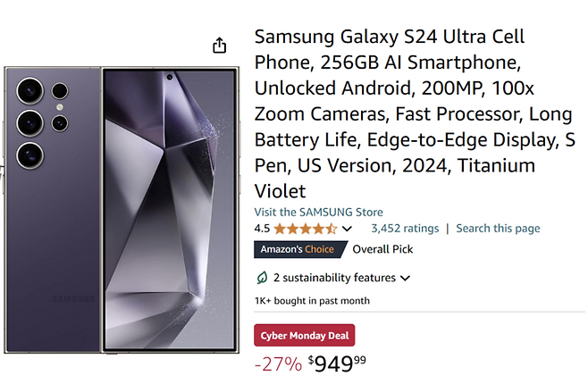
Task: Open the 2 sustainability features text
Action: [334, 278]
